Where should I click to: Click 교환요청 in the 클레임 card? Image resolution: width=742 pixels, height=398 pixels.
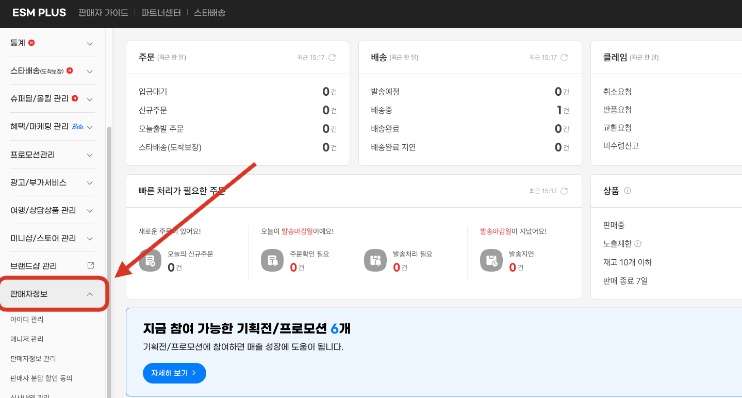[617, 128]
